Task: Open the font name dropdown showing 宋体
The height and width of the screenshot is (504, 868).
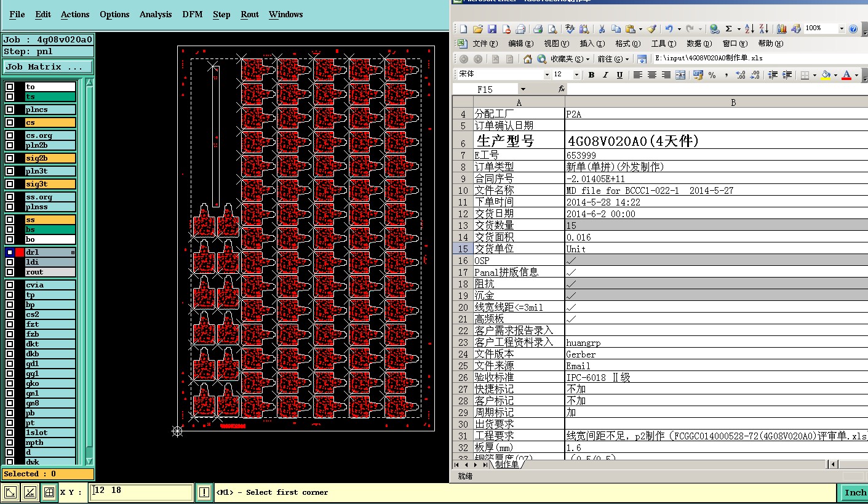Action: coord(547,75)
